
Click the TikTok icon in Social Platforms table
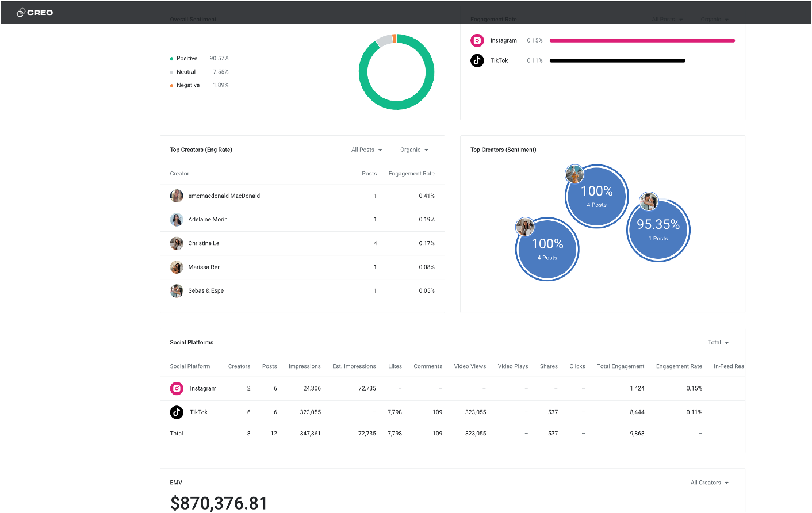tap(177, 412)
